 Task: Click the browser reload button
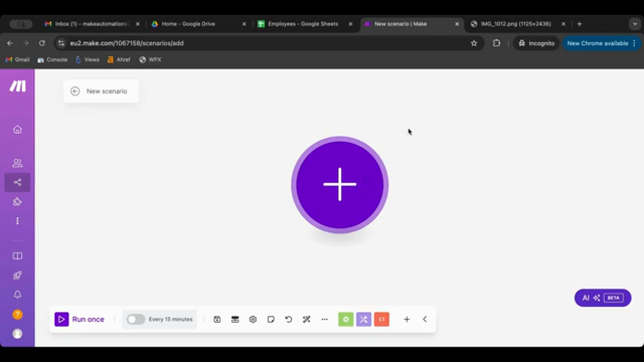[x=42, y=43]
